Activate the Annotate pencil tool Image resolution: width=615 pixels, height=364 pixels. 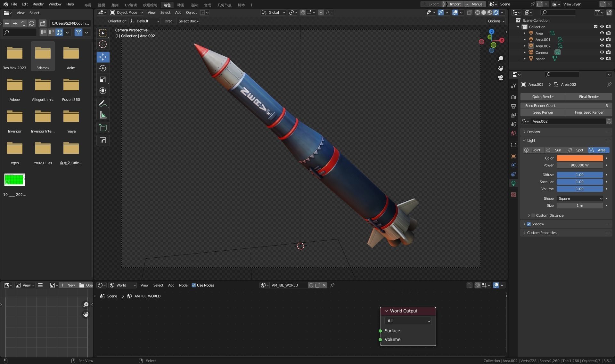pyautogui.click(x=103, y=103)
